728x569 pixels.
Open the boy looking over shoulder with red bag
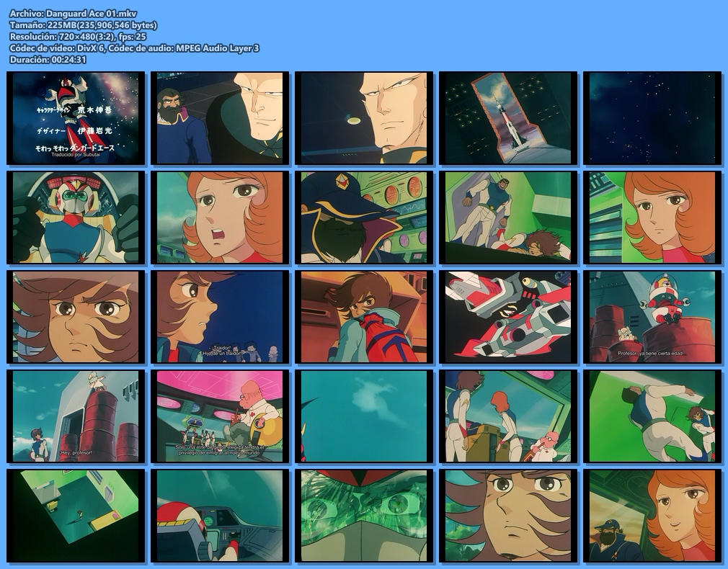pyautogui.click(x=364, y=316)
